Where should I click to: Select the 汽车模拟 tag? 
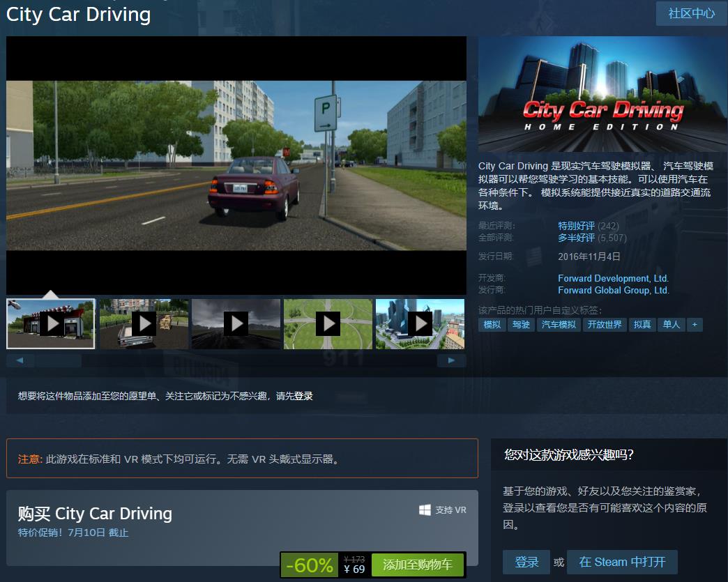559,324
